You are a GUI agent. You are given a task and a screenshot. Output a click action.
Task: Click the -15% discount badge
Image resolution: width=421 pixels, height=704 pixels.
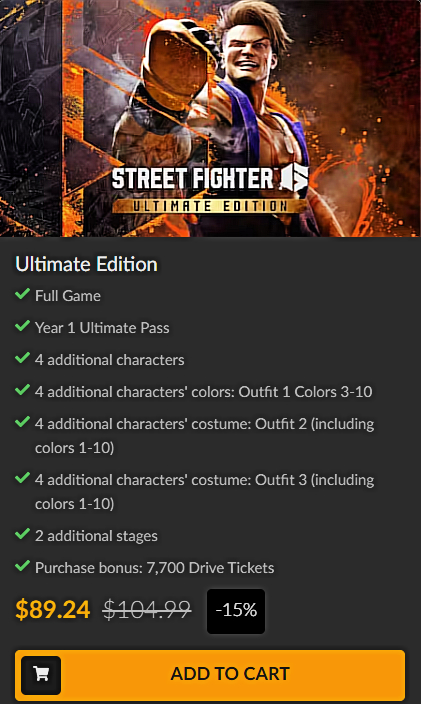click(x=236, y=611)
